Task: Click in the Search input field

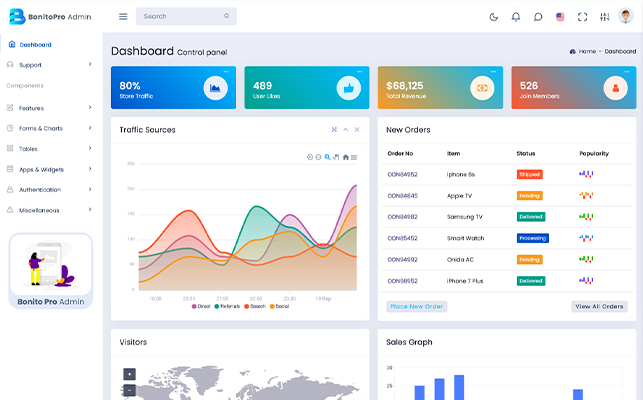Action: pos(186,16)
